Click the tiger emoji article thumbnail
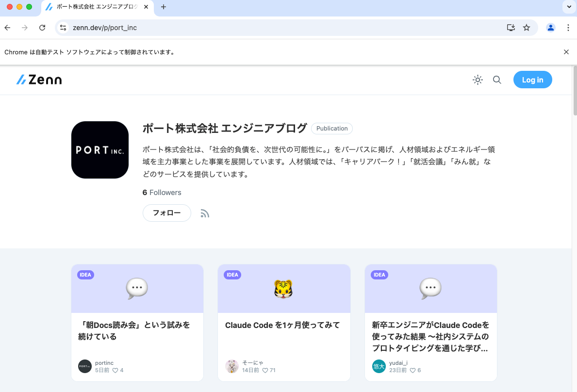This screenshot has width=577, height=392. [284, 288]
